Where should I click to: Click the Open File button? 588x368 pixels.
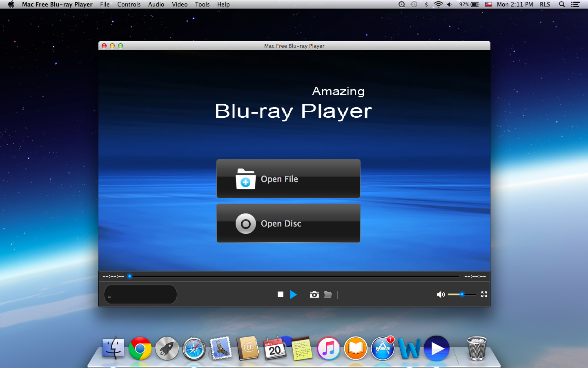coord(288,179)
